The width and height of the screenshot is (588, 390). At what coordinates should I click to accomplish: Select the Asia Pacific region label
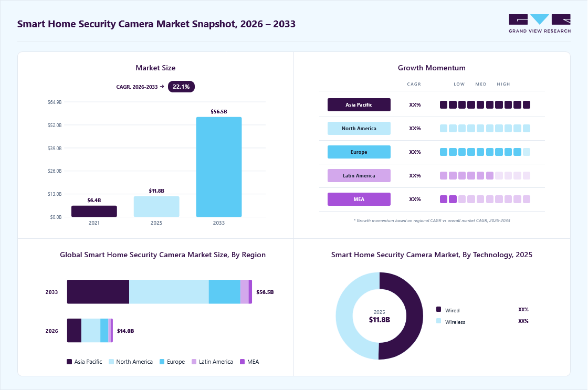pyautogui.click(x=359, y=104)
